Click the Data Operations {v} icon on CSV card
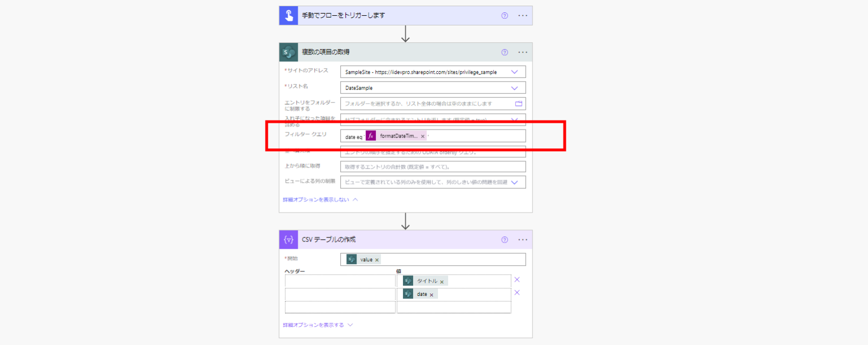 288,239
